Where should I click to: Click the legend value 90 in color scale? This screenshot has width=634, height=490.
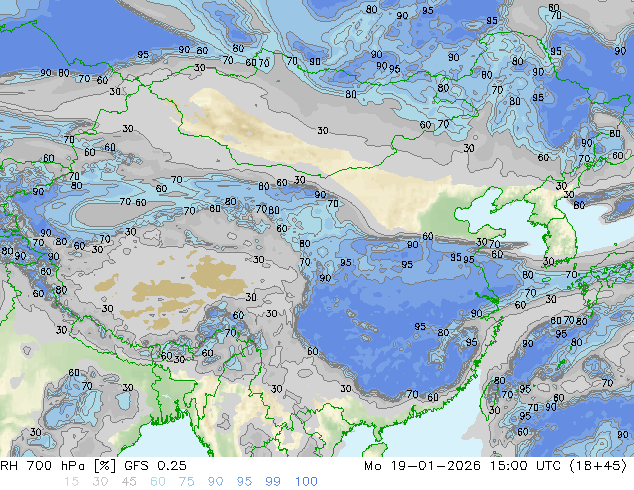215,482
